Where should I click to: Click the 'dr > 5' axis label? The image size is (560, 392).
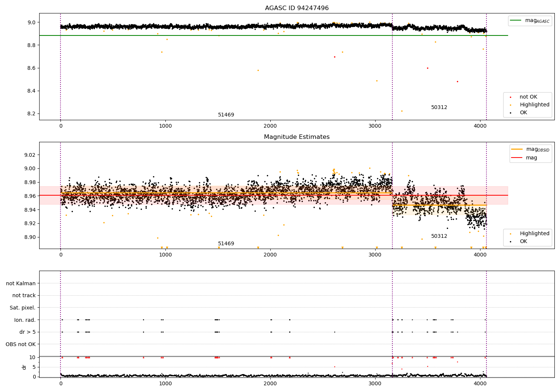tap(28, 332)
